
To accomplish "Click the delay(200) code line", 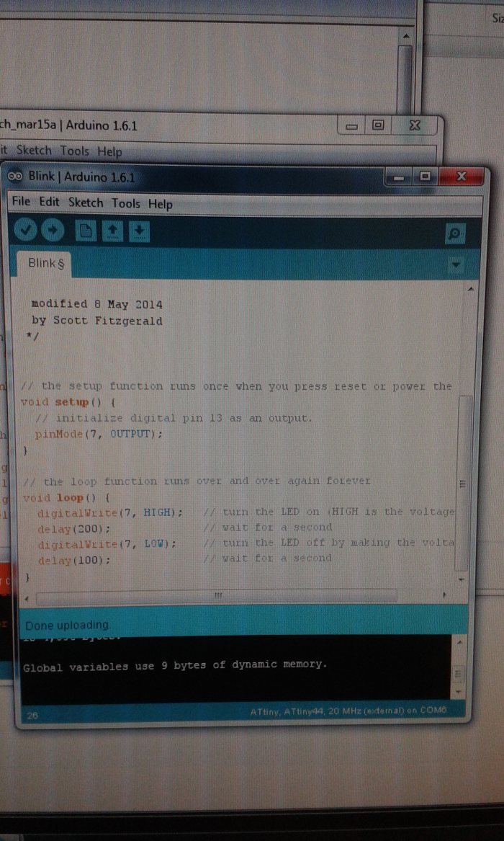I will click(74, 528).
